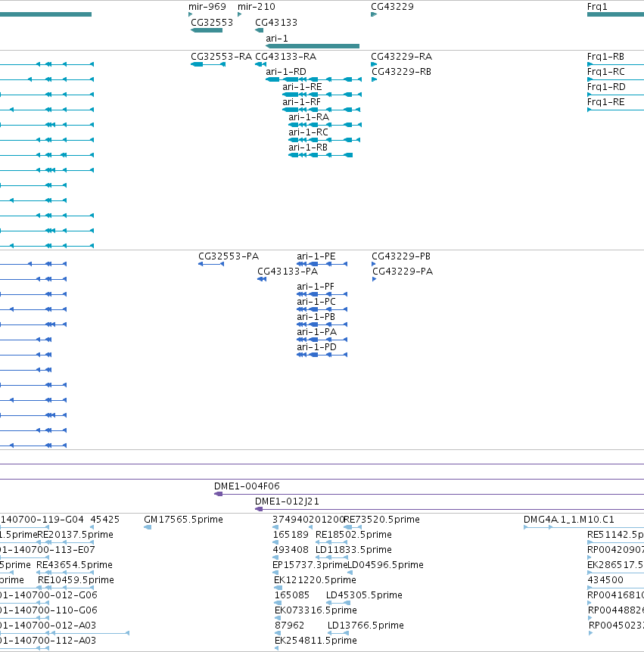Viewport: 644px width, 652px height.
Task: Select protein ari-1-PF
Action: (x=322, y=294)
